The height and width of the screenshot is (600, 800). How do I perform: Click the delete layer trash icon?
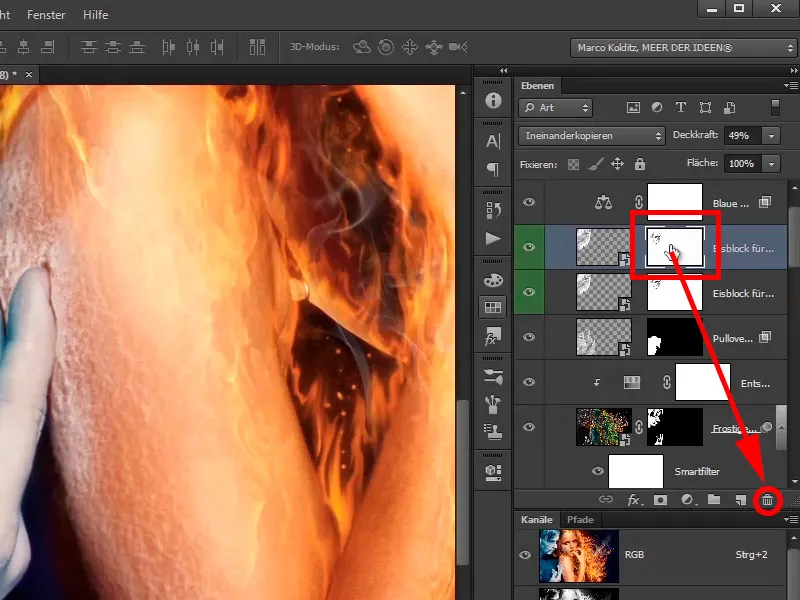[x=767, y=501]
